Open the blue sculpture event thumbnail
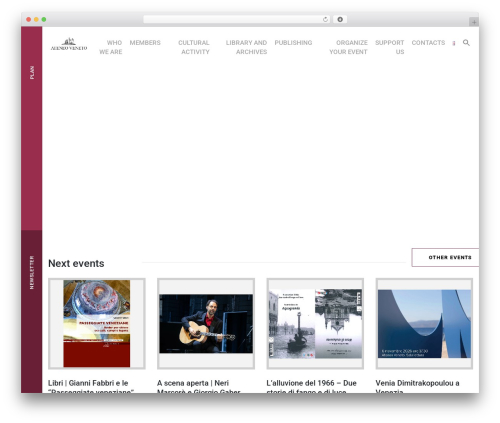This screenshot has height=423, width=500. (x=424, y=324)
